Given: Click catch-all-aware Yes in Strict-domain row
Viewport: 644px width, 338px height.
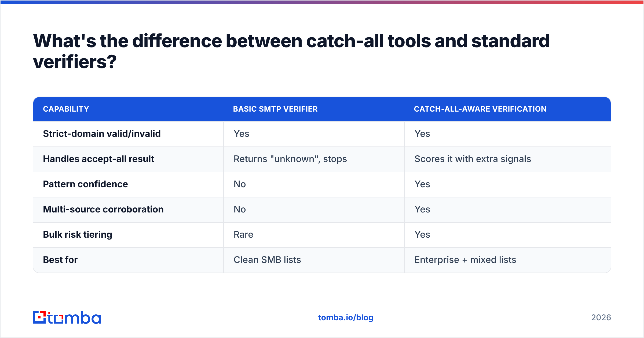Looking at the screenshot, I should (422, 134).
